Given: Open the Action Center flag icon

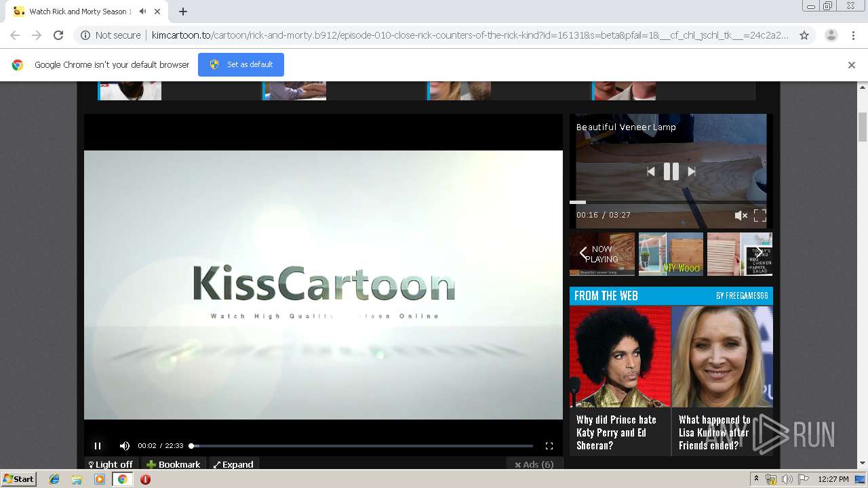Looking at the screenshot, I should click(x=804, y=479).
